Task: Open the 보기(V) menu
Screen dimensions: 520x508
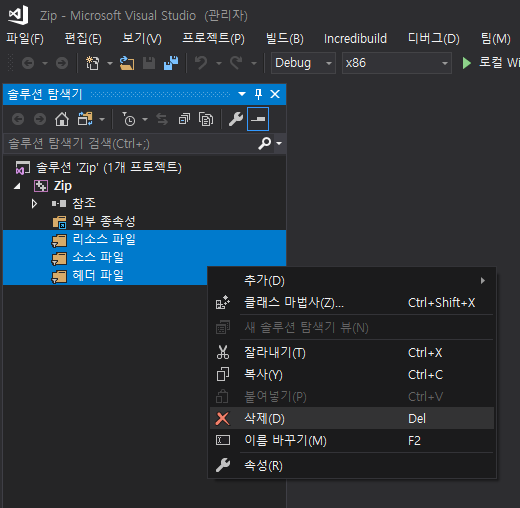Action: click(142, 39)
